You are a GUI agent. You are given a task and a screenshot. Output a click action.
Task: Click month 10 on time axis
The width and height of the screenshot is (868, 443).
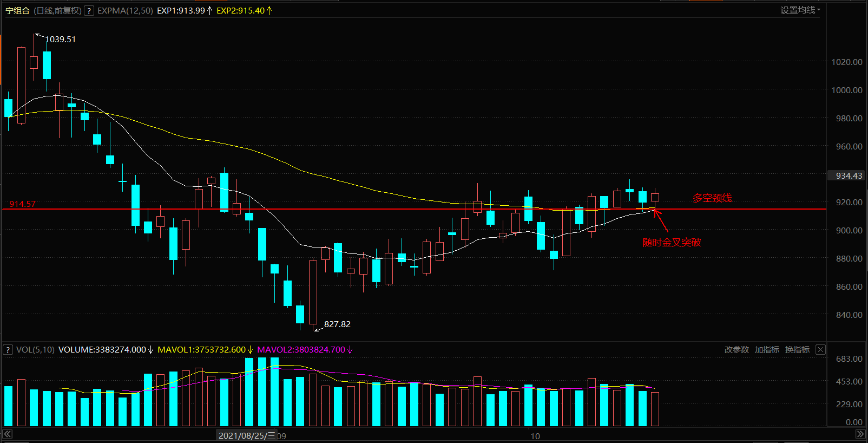tap(535, 436)
